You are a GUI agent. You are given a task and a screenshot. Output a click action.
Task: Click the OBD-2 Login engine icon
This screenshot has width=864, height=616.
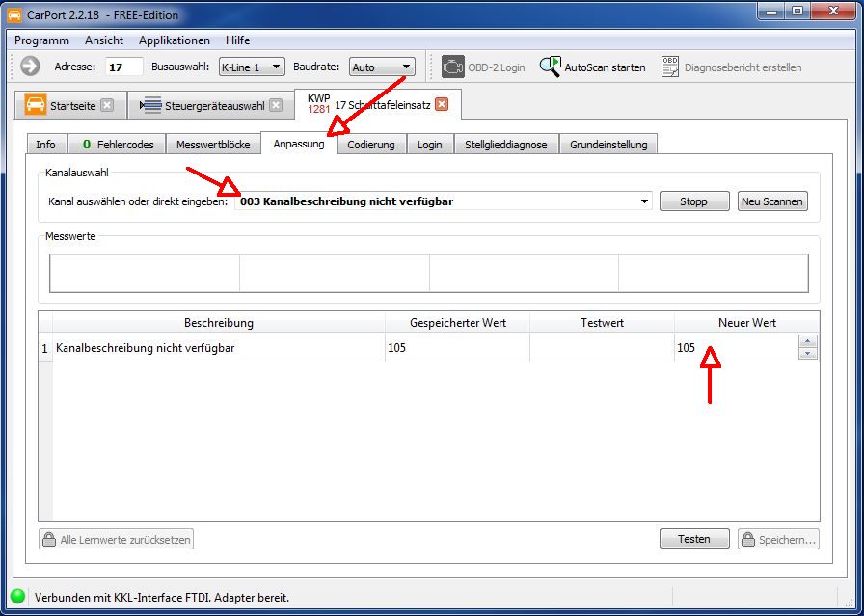coord(453,67)
